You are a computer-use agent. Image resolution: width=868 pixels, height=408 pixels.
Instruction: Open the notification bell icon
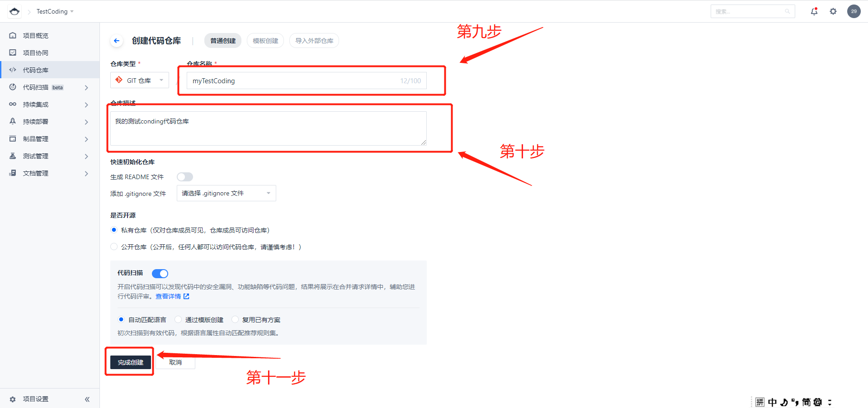coord(814,11)
